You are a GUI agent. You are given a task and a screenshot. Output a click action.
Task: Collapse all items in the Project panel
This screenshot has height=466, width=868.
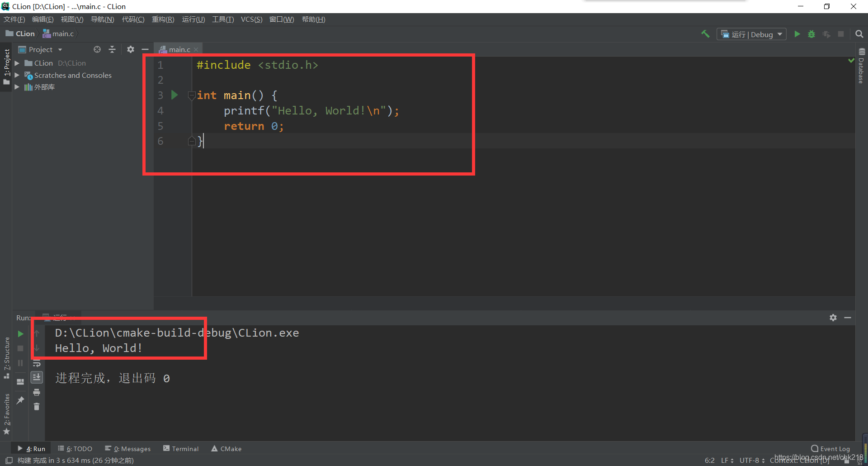(112, 49)
